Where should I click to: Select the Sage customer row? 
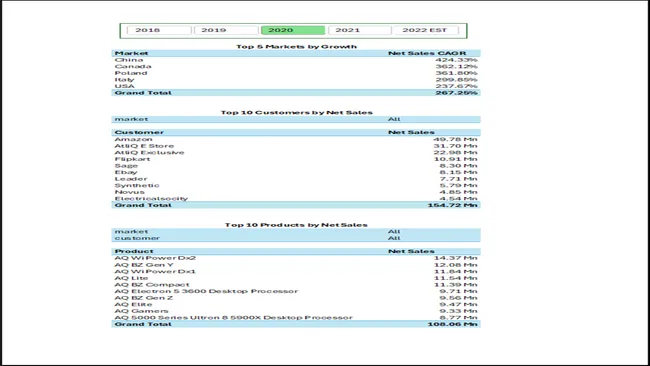296,166
